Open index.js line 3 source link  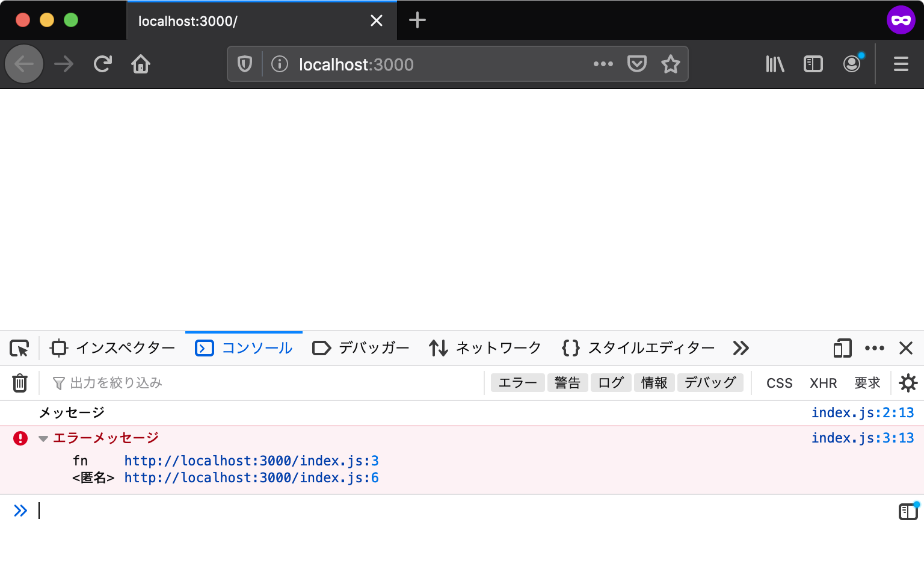863,438
